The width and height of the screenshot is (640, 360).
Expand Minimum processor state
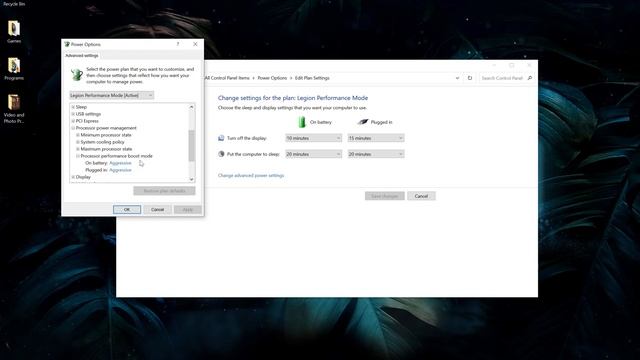pos(78,135)
